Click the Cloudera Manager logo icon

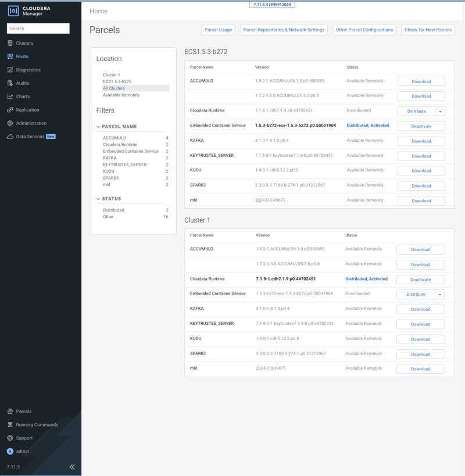pyautogui.click(x=13, y=11)
